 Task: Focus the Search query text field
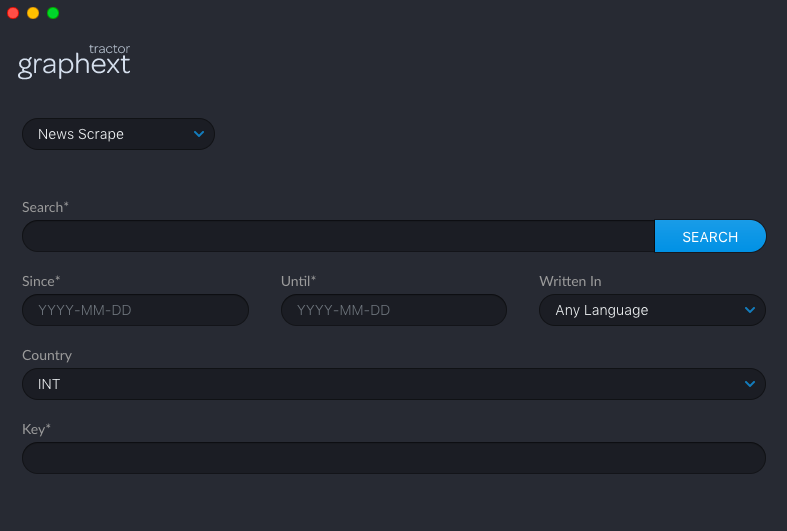pos(338,236)
